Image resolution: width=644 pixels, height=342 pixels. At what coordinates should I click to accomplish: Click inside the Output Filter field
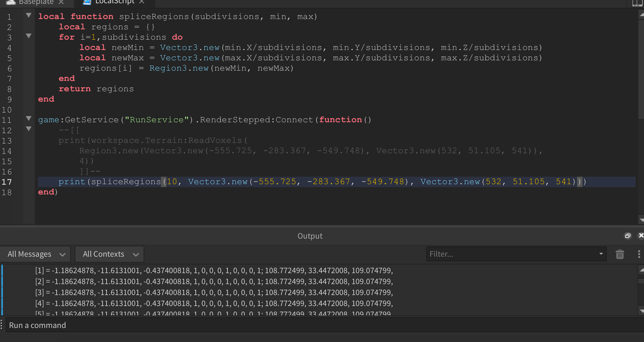click(x=511, y=254)
